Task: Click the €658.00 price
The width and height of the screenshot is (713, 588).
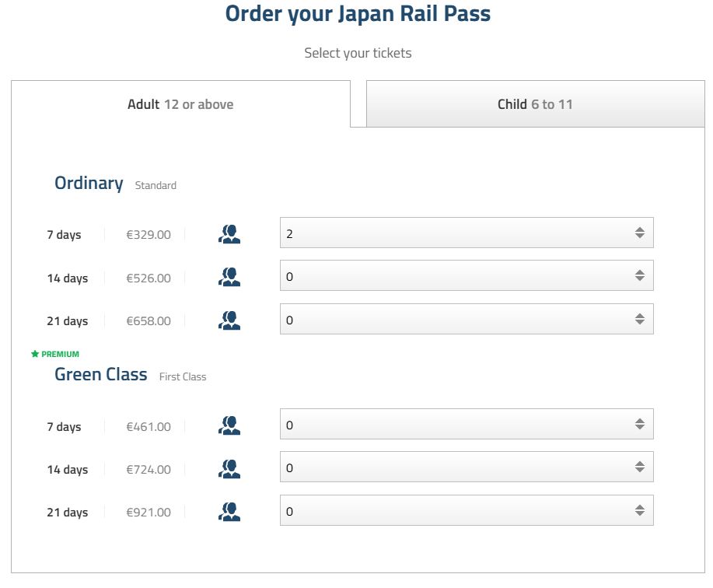Action: click(x=149, y=321)
